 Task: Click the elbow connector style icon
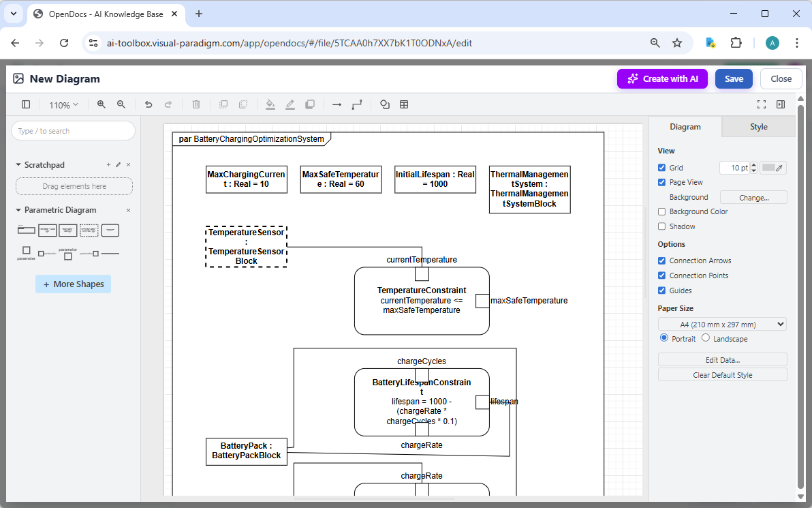click(x=357, y=104)
